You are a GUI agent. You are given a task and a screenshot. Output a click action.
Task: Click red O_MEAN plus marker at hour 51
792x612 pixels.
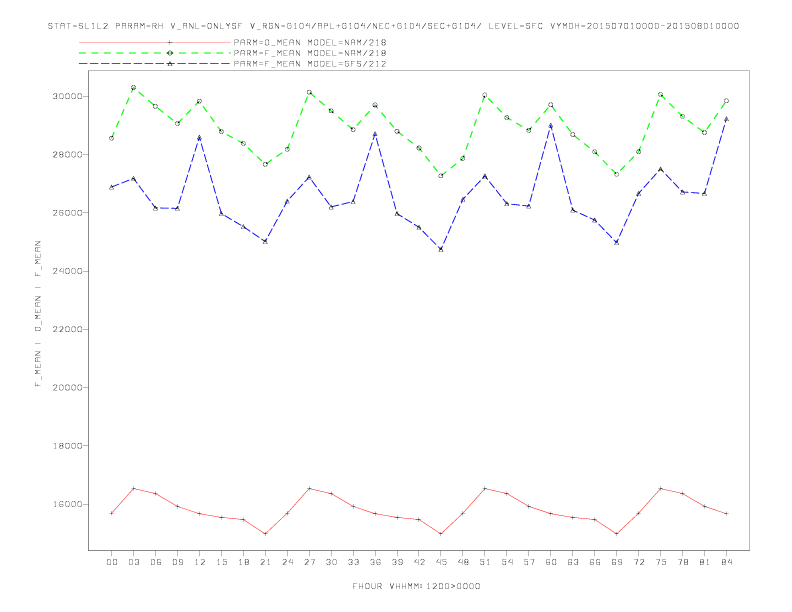click(x=485, y=488)
